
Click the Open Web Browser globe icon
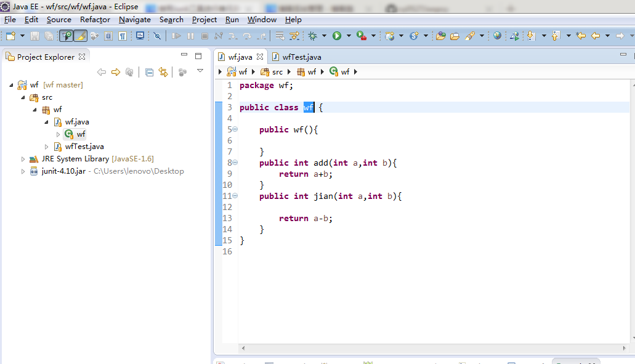click(497, 36)
